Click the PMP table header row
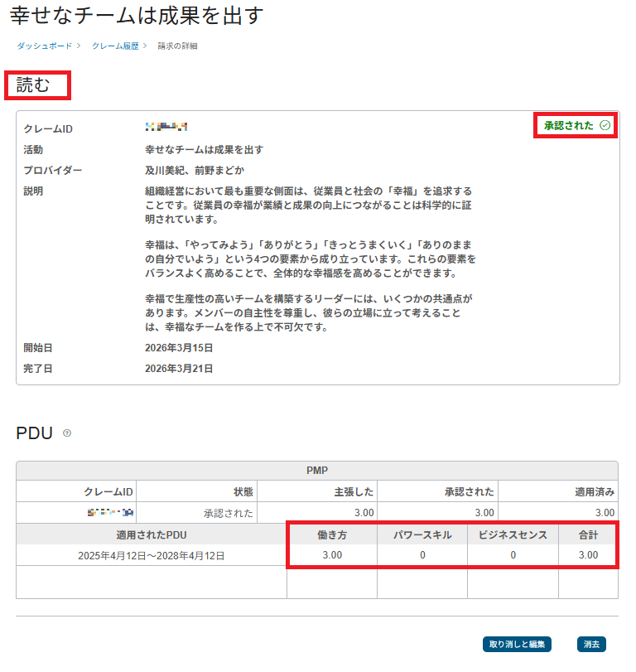Viewport: 636px width, 672px height. [317, 470]
